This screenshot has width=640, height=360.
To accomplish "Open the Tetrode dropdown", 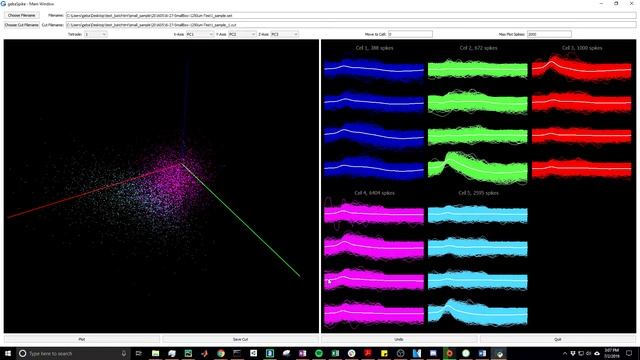I will pos(96,34).
